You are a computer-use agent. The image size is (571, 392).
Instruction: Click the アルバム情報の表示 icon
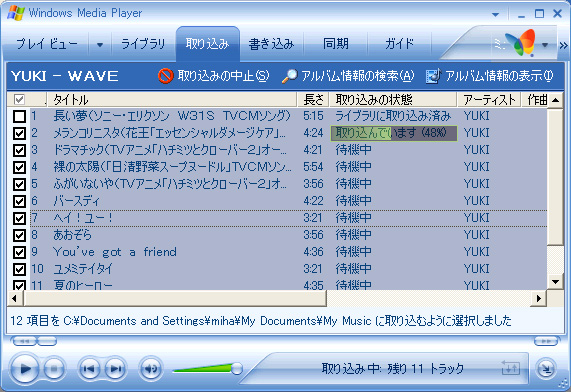pos(433,76)
